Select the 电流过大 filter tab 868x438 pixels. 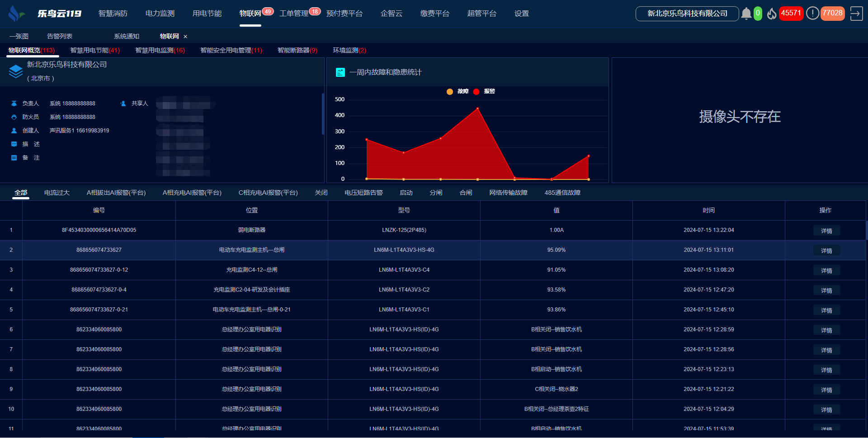click(57, 193)
